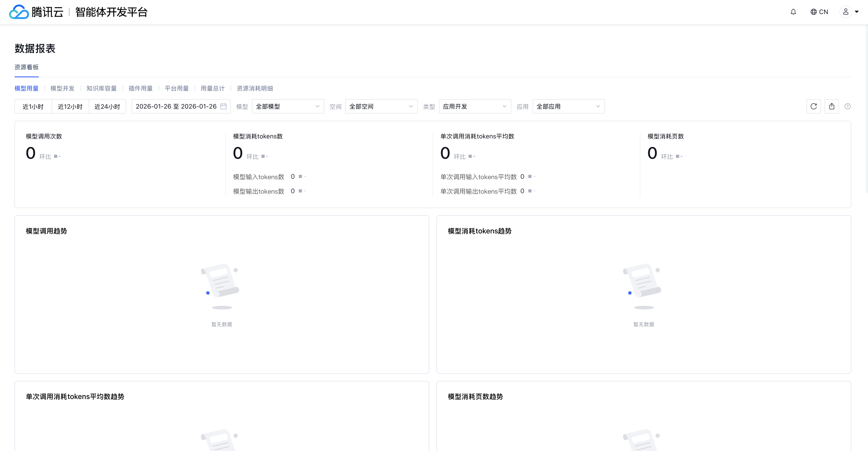Click the refresh data icon button
The height and width of the screenshot is (451, 868).
point(813,107)
